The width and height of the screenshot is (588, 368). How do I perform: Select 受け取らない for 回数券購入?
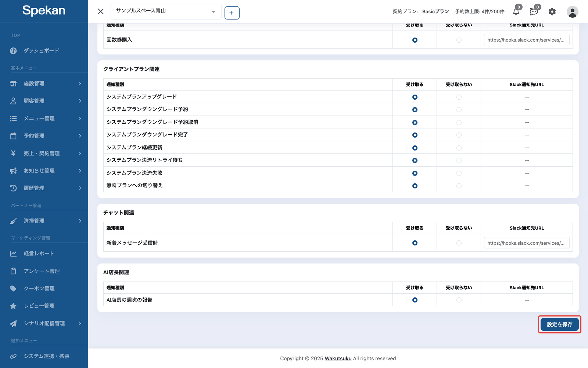[459, 40]
